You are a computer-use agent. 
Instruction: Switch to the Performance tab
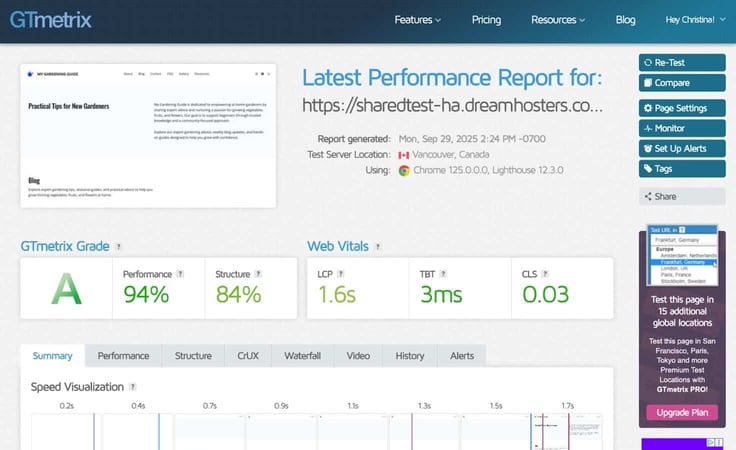(x=123, y=356)
